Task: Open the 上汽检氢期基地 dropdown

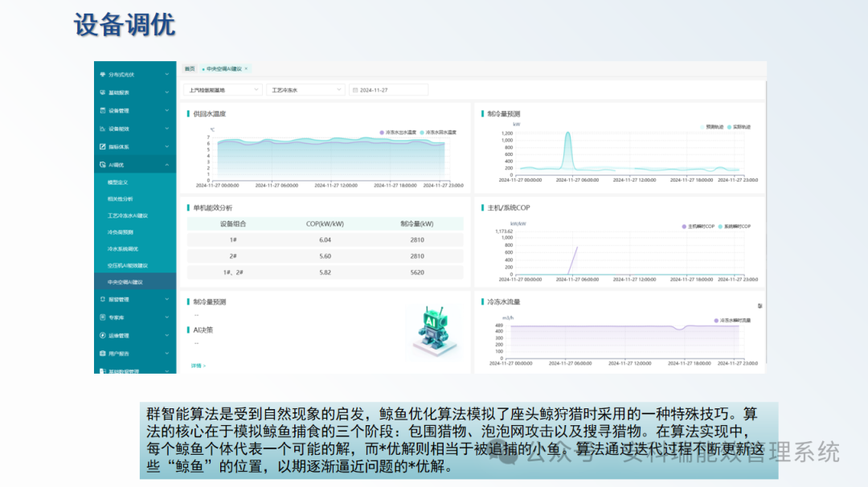Action: click(222, 90)
